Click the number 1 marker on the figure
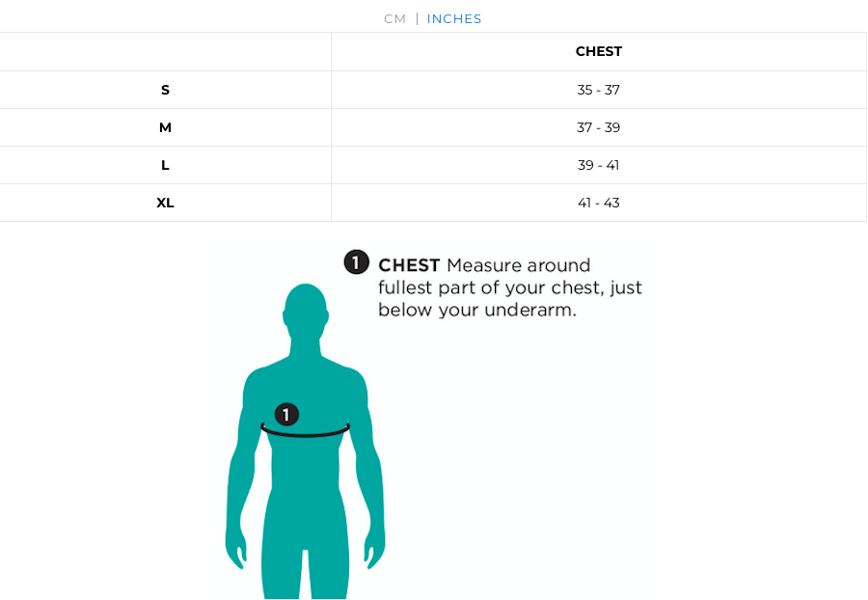 pyautogui.click(x=286, y=414)
